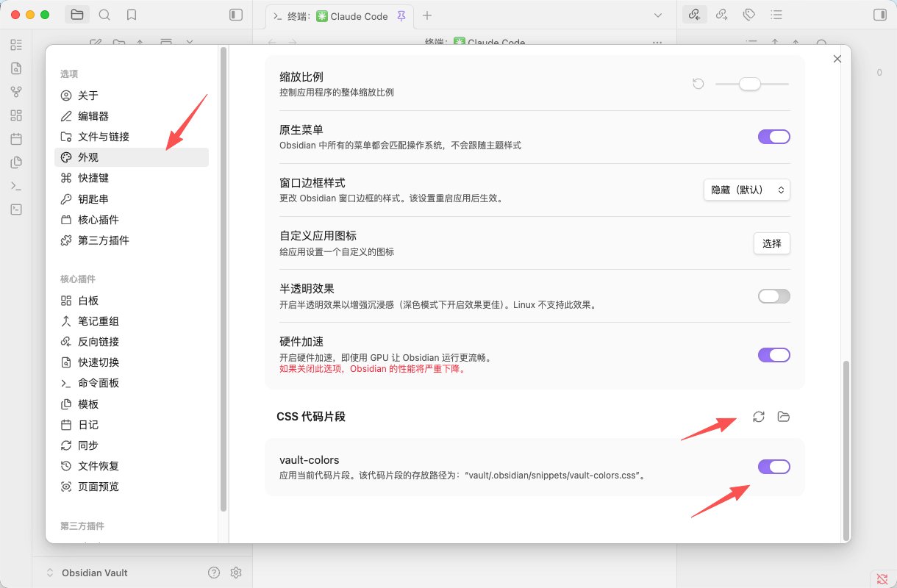Open 日记 plugin settings
The height and width of the screenshot is (588, 897).
click(132, 425)
